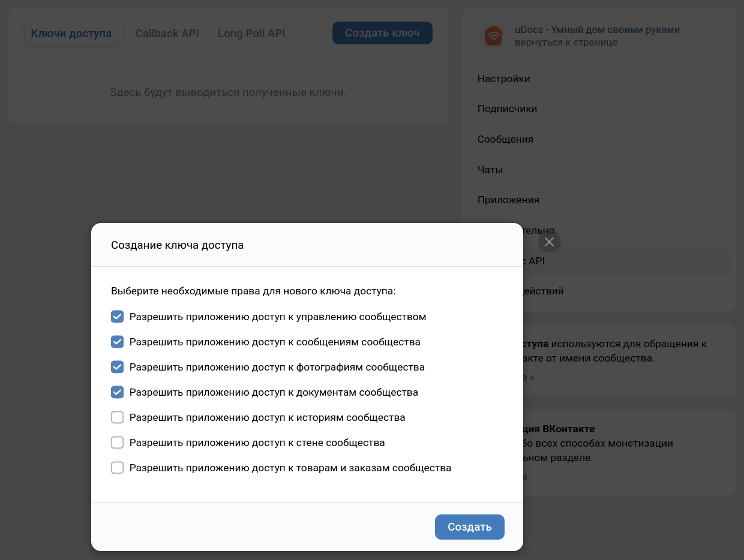Uncheck community management access checkbox
This screenshot has width=744, height=560.
tap(118, 317)
